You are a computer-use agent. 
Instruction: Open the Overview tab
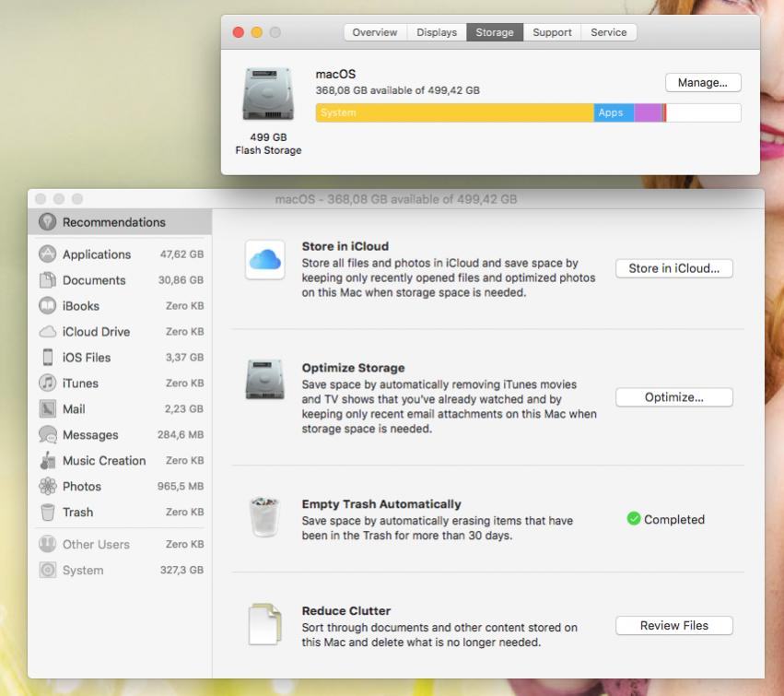click(375, 32)
